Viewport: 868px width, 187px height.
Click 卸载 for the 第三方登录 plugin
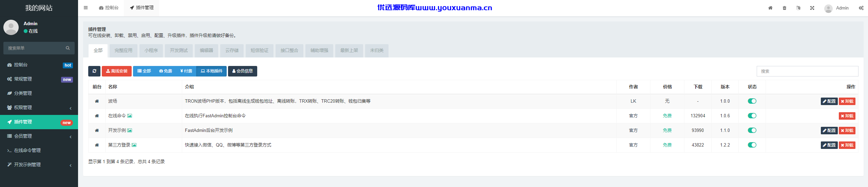coord(847,145)
